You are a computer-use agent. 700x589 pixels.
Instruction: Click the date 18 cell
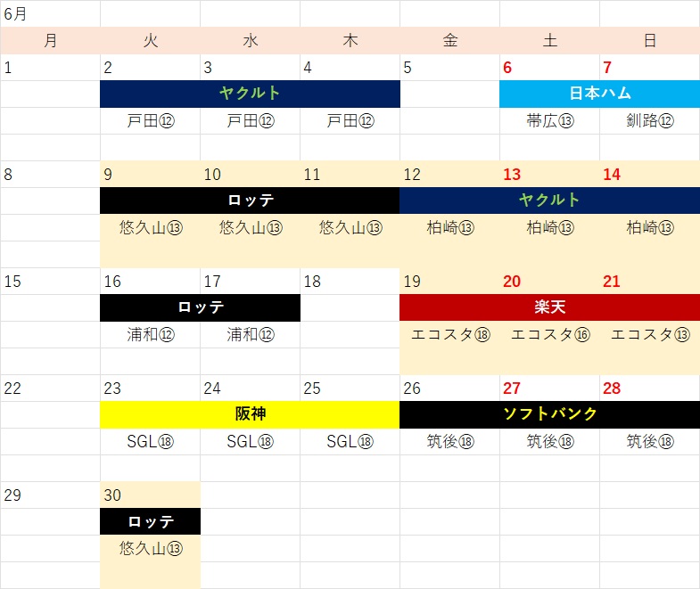coord(350,281)
